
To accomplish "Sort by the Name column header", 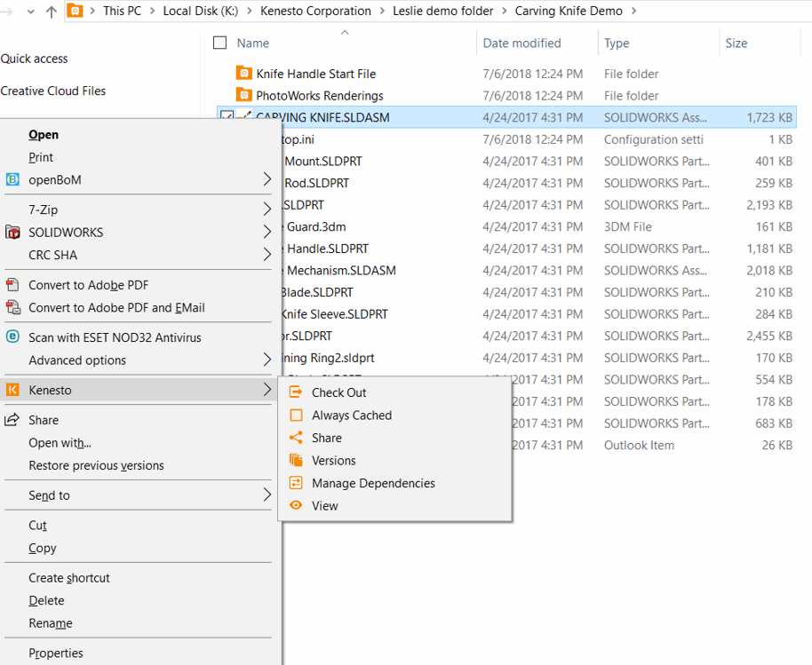I will click(252, 43).
